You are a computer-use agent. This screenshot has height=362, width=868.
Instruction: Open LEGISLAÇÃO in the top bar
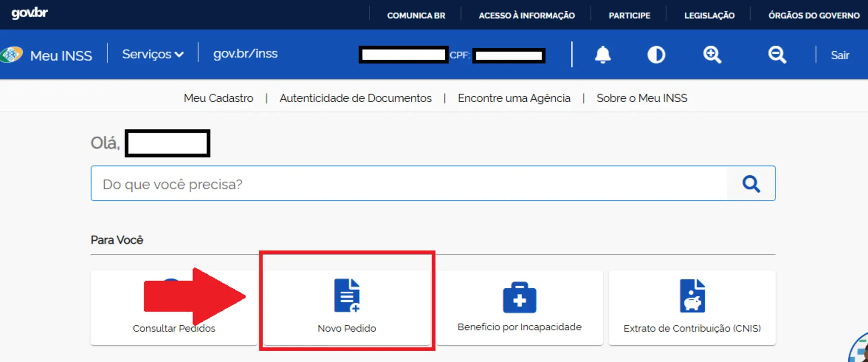click(709, 15)
